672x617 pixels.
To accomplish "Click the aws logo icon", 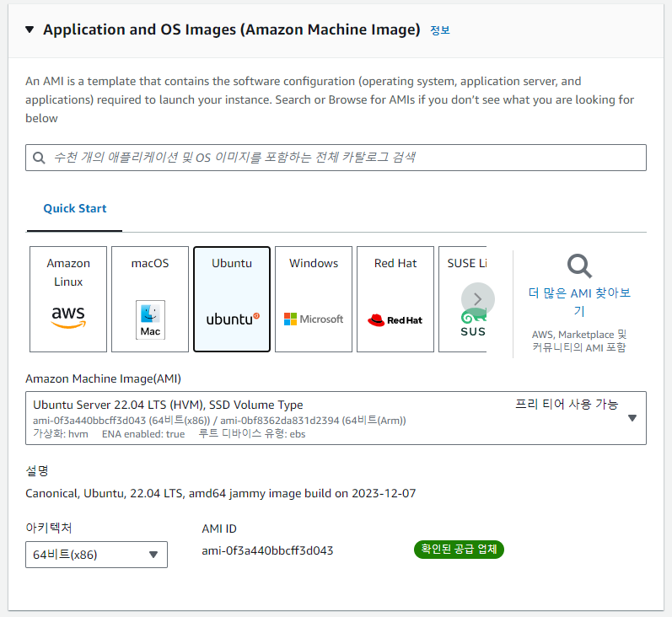I will 68,317.
